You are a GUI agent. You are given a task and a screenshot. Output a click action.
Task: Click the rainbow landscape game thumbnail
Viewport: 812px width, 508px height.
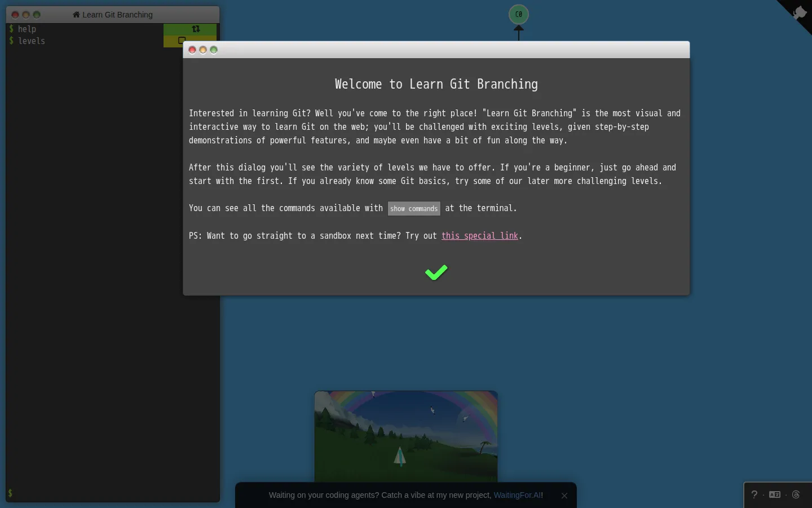point(406,436)
